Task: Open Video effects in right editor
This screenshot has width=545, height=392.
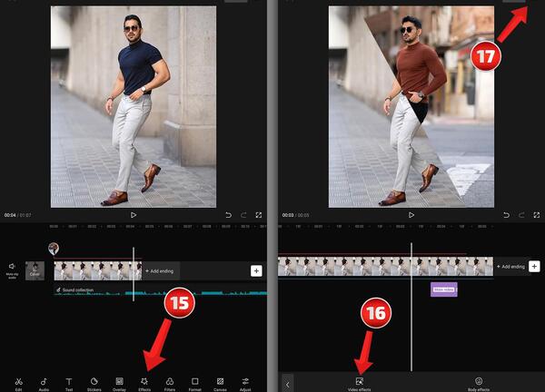Action: click(x=360, y=384)
